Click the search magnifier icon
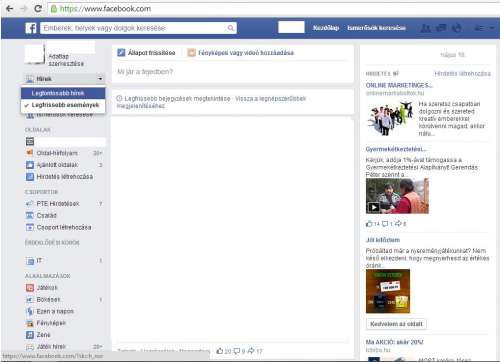The image size is (500, 362). [231, 28]
